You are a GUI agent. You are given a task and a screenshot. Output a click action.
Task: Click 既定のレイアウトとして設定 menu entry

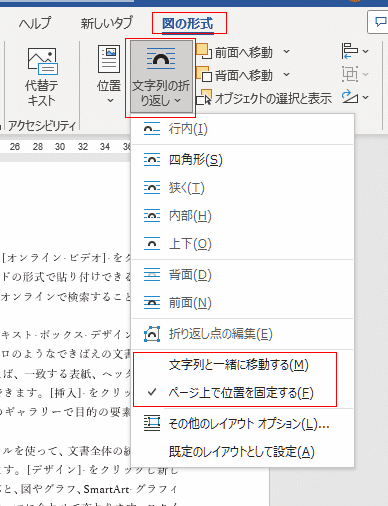pos(242,452)
